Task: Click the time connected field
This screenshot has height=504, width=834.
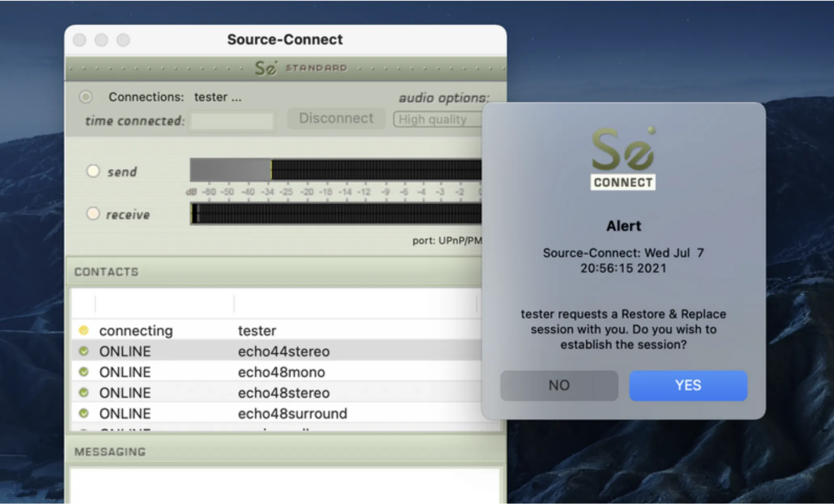Action: point(232,121)
